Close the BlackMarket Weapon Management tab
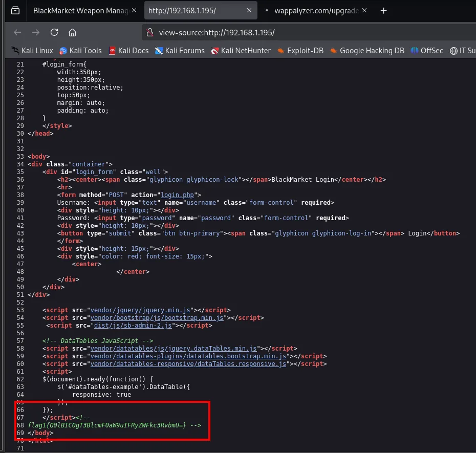 point(134,10)
